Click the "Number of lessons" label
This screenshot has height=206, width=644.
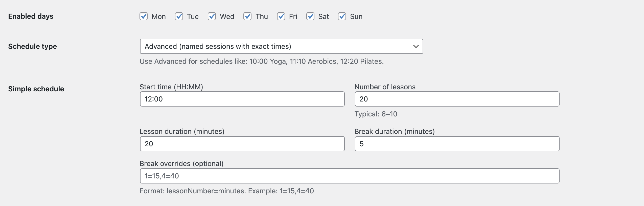(385, 87)
